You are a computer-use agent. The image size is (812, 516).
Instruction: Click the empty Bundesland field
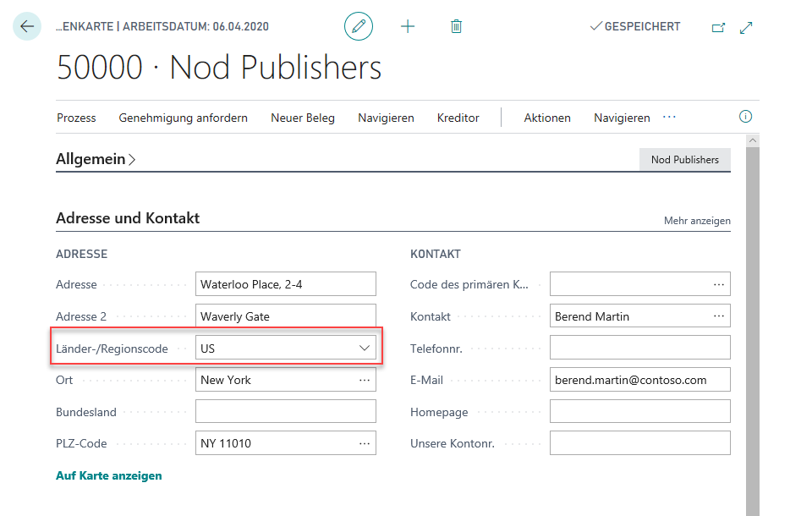285,411
